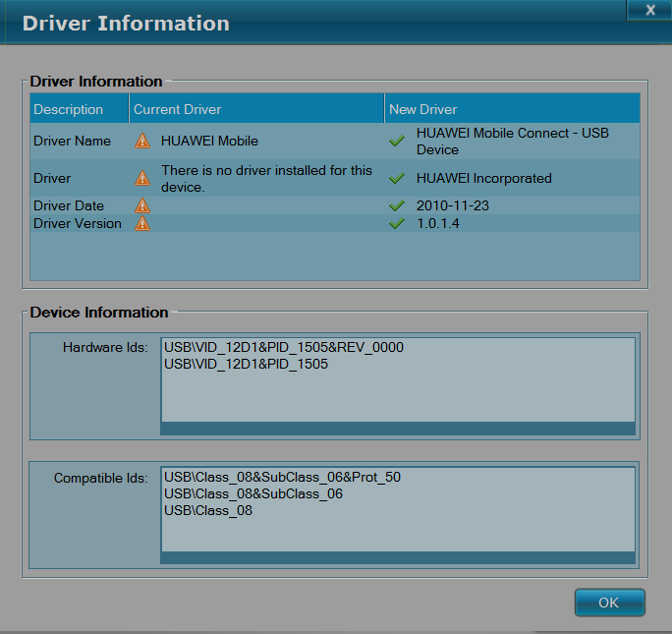Select hardware id 'USB\VID_12D1&PID_1505&REV_0000'
Viewport: 672px width, 634px height.
(284, 347)
